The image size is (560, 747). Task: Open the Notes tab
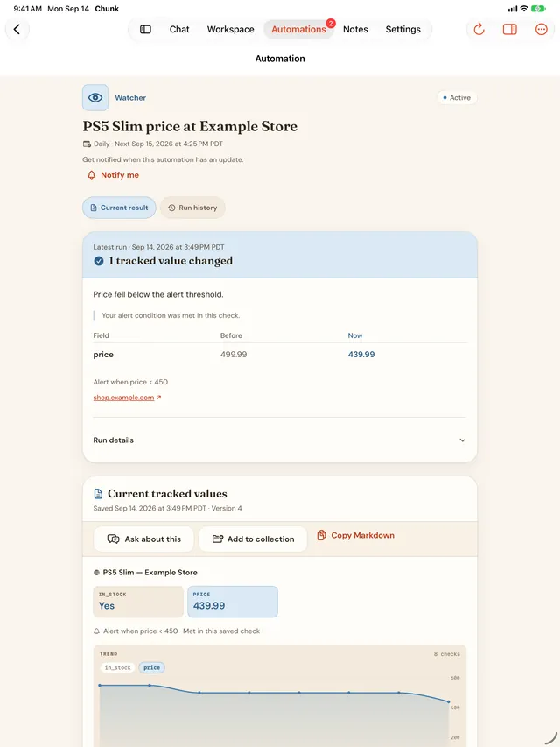[355, 30]
